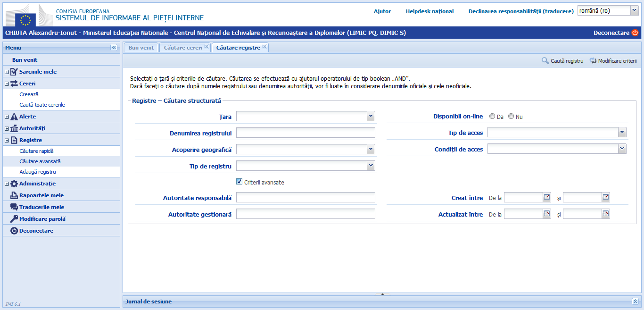Click the Caută registru magnifier icon

pyautogui.click(x=545, y=61)
